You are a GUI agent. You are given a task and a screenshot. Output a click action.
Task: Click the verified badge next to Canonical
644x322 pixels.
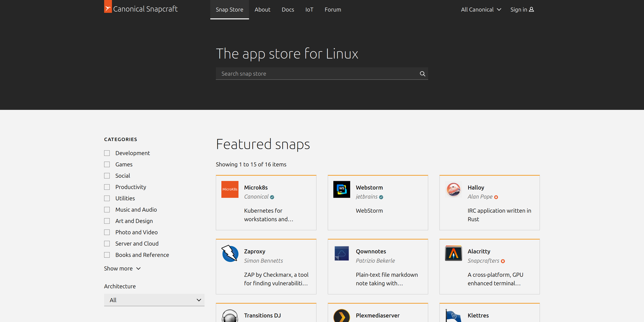[272, 197]
